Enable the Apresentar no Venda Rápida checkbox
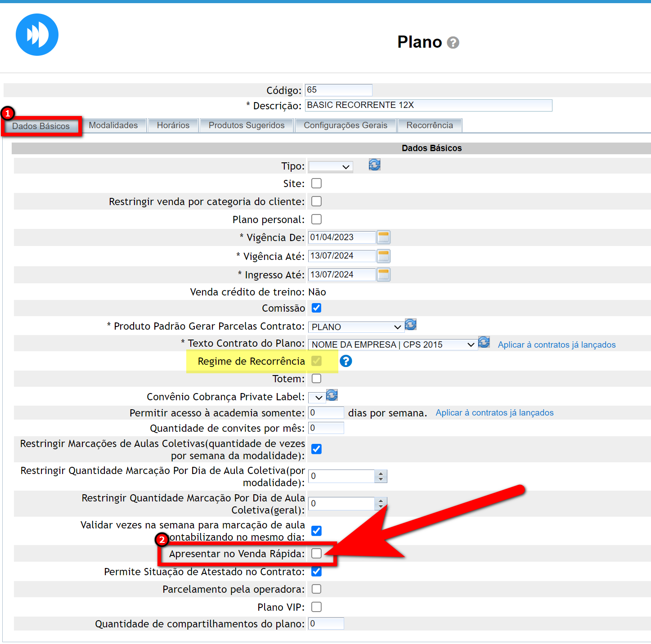Image resolution: width=651 pixels, height=644 pixels. point(317,554)
